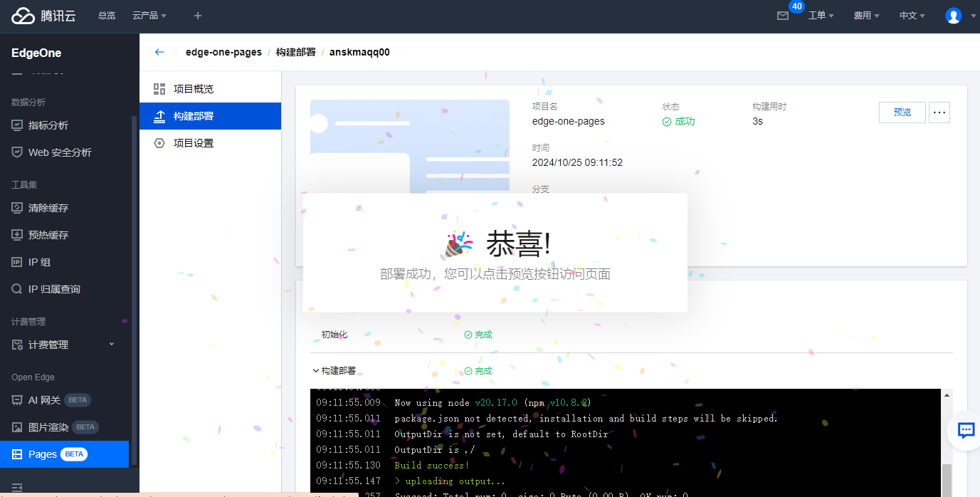Open the 中文 language dropdown
This screenshot has width=980, height=497.
coord(912,16)
